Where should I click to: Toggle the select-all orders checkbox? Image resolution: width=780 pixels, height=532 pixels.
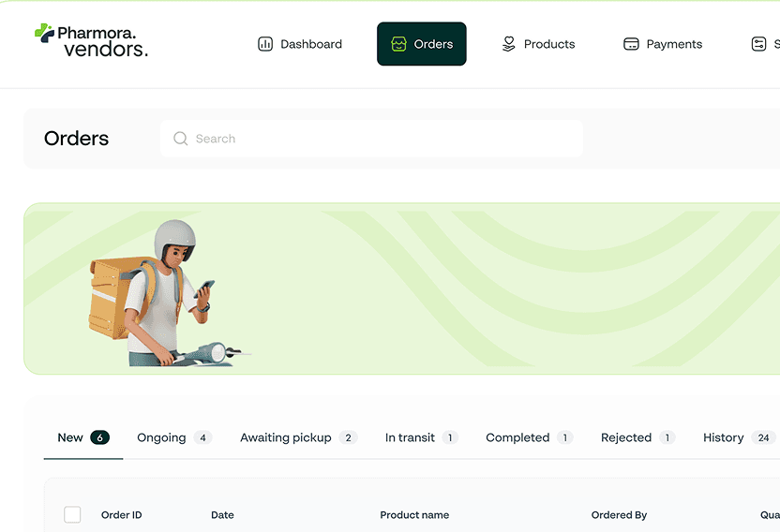(72, 514)
